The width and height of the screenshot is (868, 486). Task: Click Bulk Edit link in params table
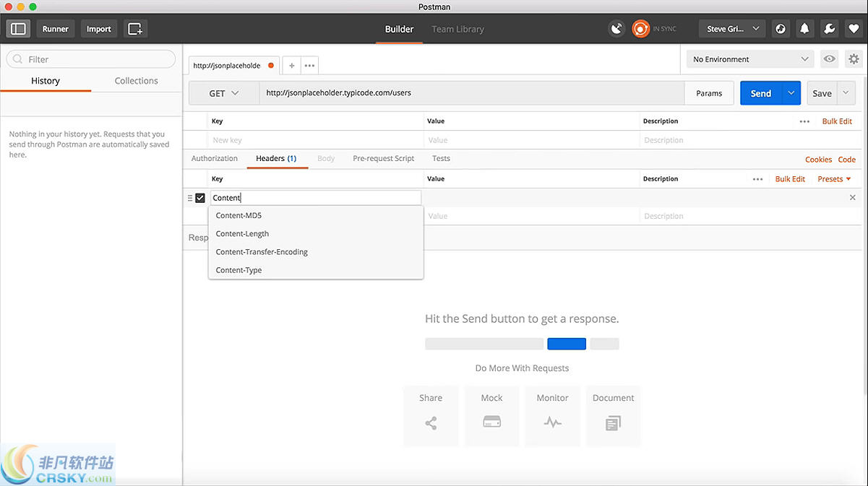pos(837,121)
